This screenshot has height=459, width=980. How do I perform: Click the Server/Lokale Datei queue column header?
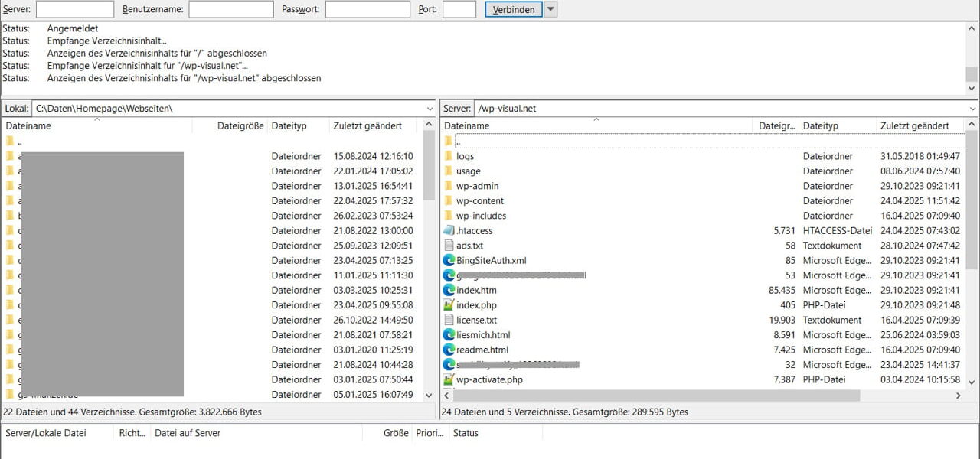tap(57, 433)
